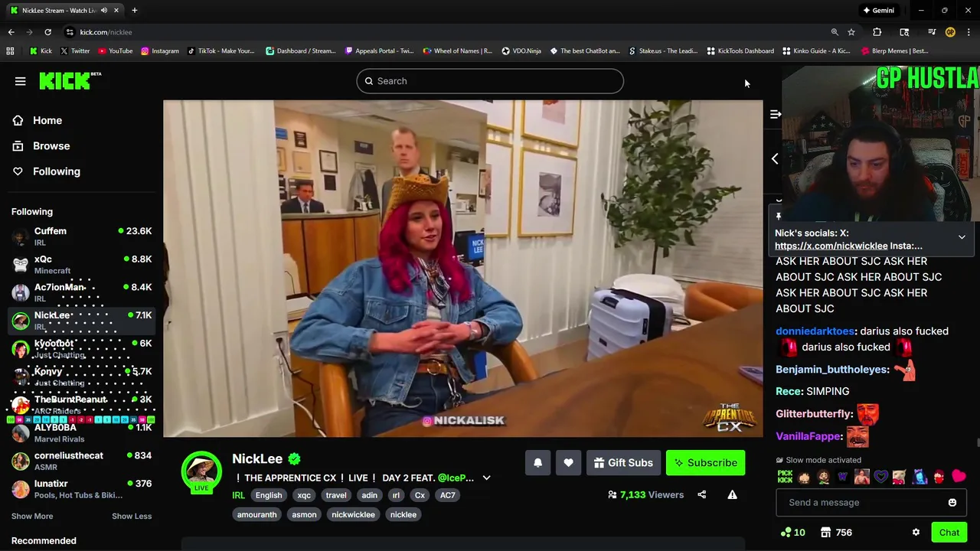Open the Kick hamburger sidebar menu
This screenshot has width=980, height=551.
tap(21, 81)
